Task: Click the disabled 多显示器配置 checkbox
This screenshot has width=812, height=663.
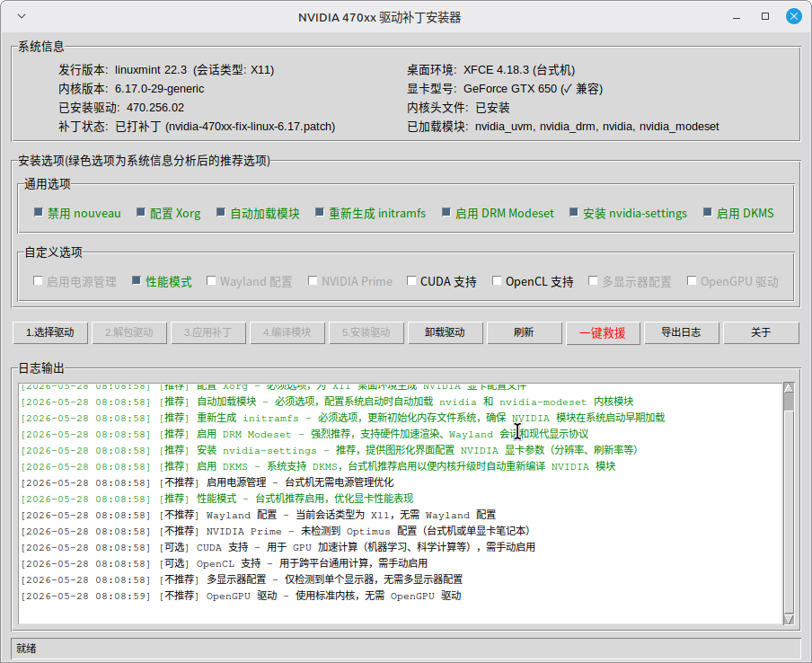Action: click(593, 280)
